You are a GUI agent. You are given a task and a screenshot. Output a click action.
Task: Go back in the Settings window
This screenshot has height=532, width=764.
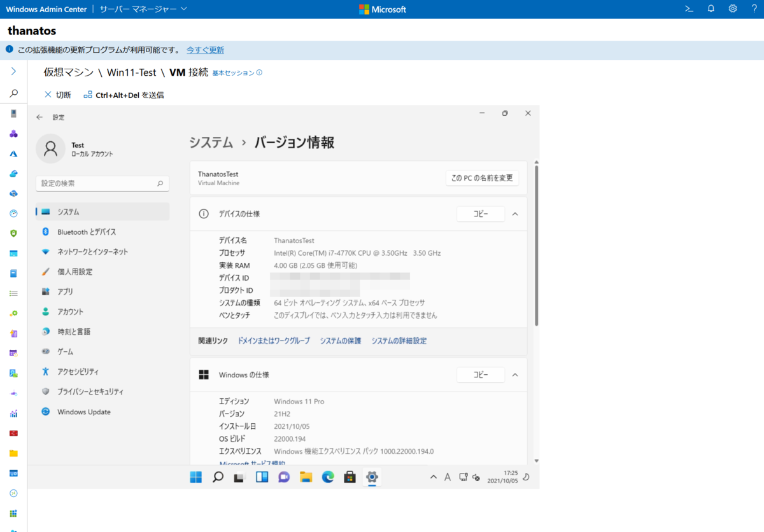[39, 117]
